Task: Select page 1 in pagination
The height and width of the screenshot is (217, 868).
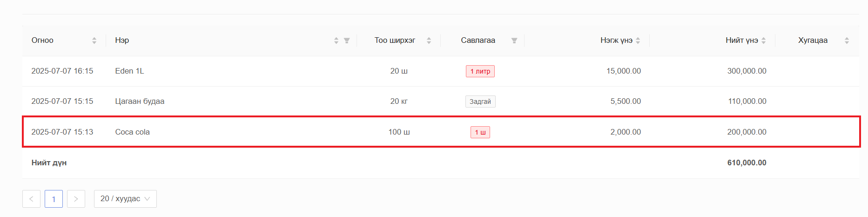Action: coord(54,199)
